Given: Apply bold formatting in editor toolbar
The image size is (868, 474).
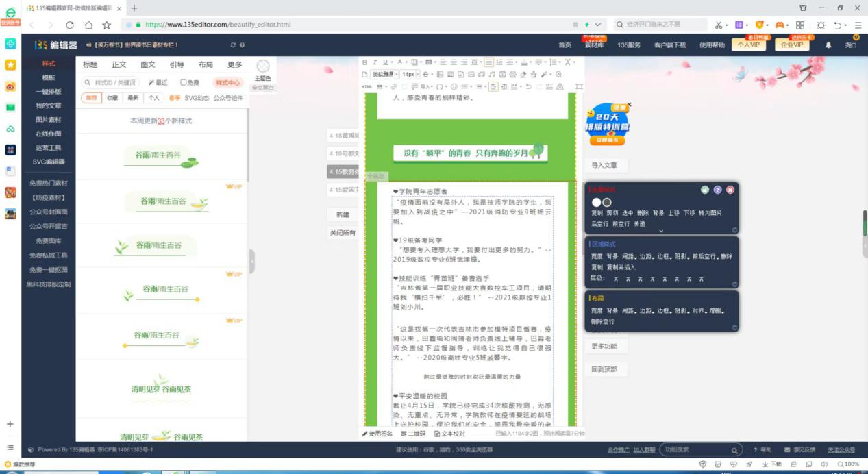Looking at the screenshot, I should (x=365, y=62).
